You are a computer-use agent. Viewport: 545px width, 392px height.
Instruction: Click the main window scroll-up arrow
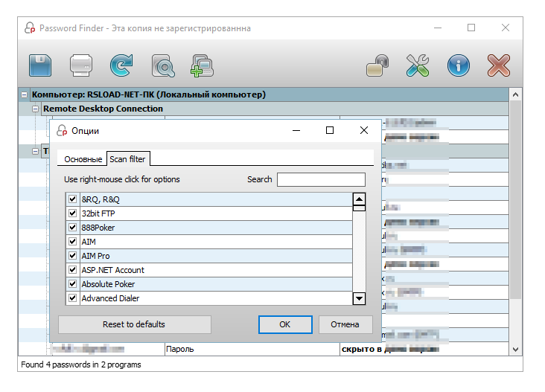coord(515,94)
